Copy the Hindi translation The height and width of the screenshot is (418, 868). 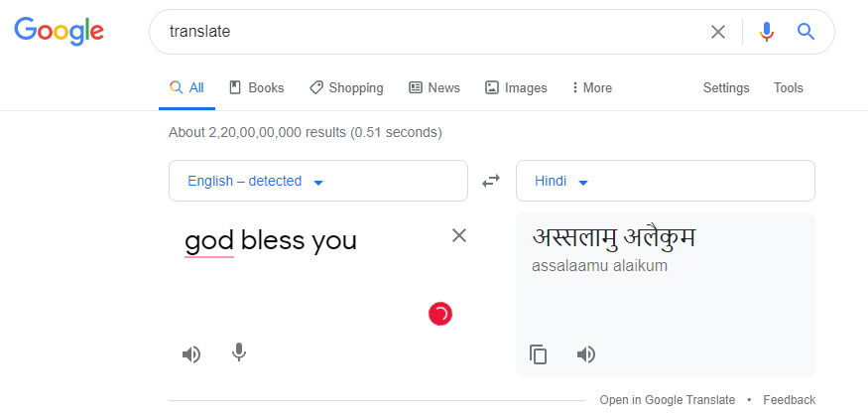tap(539, 354)
